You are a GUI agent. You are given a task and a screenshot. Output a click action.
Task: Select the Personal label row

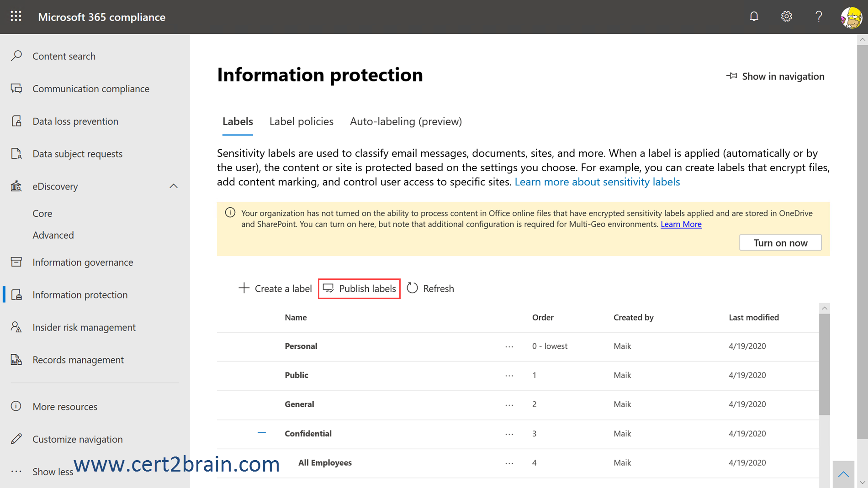(x=518, y=346)
